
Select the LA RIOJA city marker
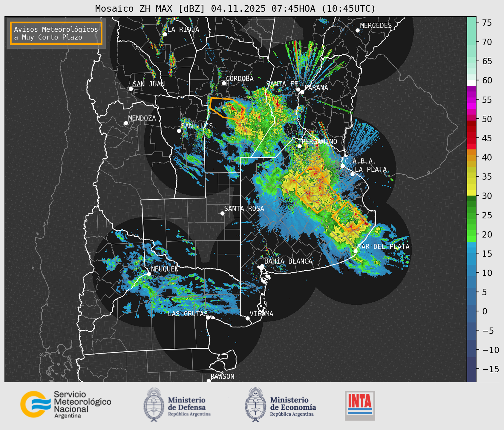click(165, 34)
